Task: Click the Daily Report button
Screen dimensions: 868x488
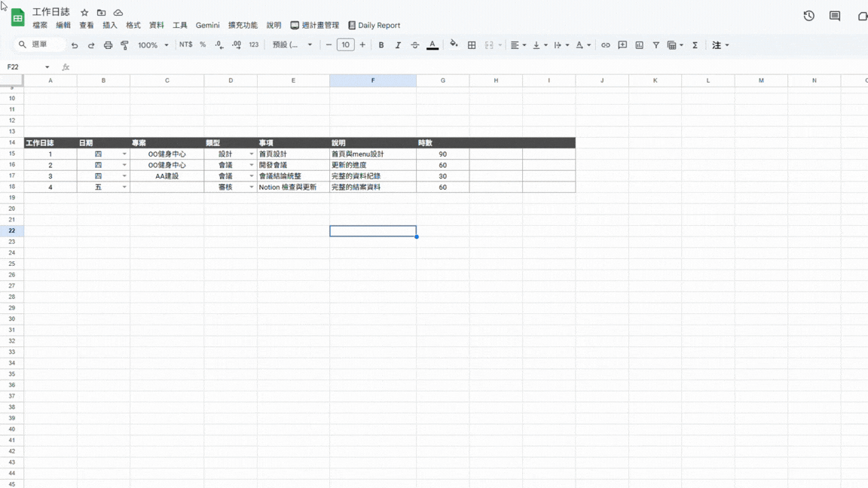Action: [374, 26]
